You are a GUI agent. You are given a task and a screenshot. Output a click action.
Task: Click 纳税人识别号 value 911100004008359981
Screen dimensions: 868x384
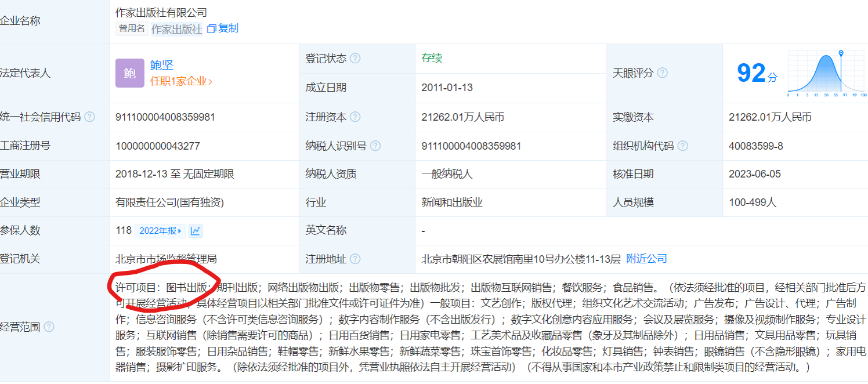[471, 146]
